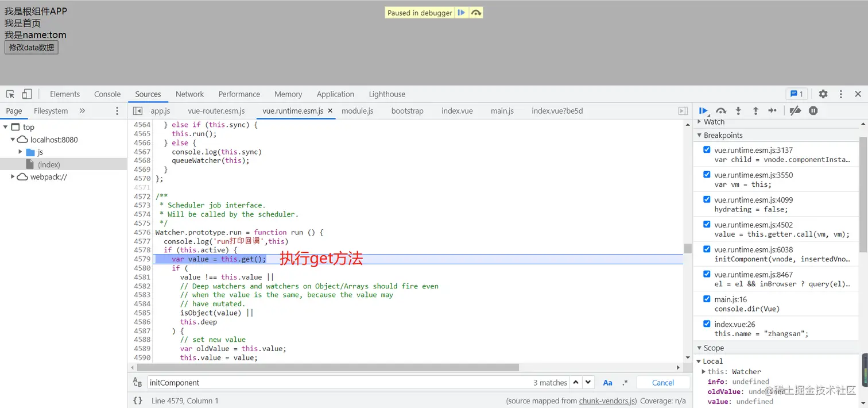
Task: Uncheck breakpoint vue.runtime.esm.js:3137
Action: 707,149
